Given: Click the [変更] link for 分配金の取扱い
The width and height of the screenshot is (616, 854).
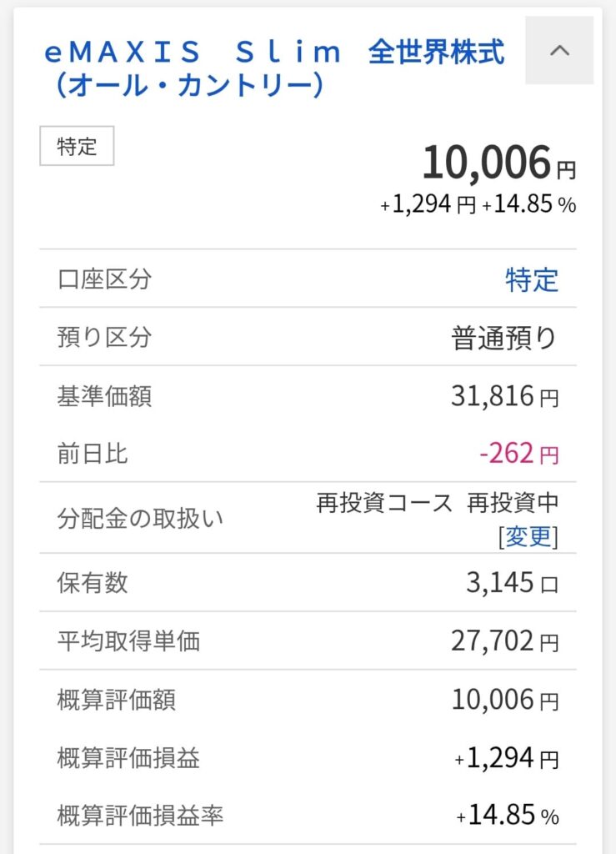Looking at the screenshot, I should [x=528, y=536].
